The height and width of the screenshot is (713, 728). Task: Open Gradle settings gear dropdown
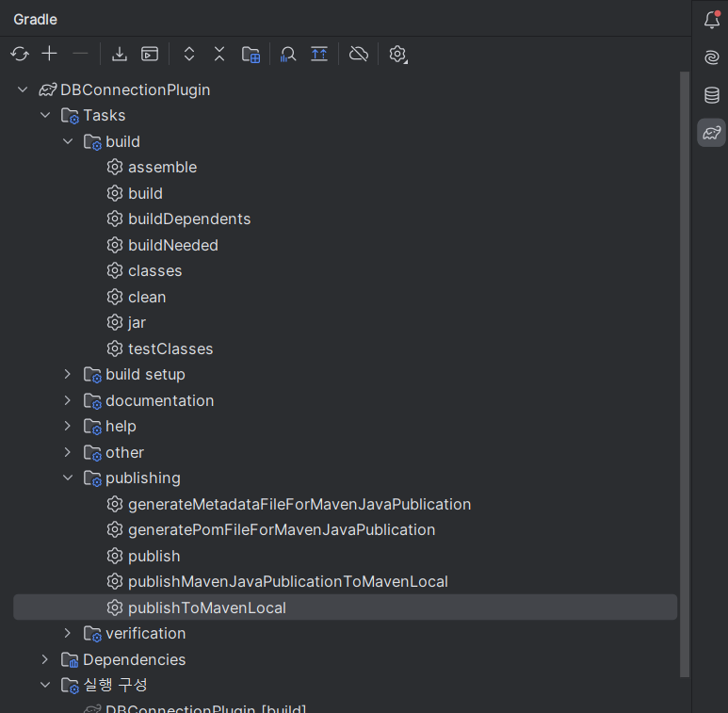click(x=397, y=54)
